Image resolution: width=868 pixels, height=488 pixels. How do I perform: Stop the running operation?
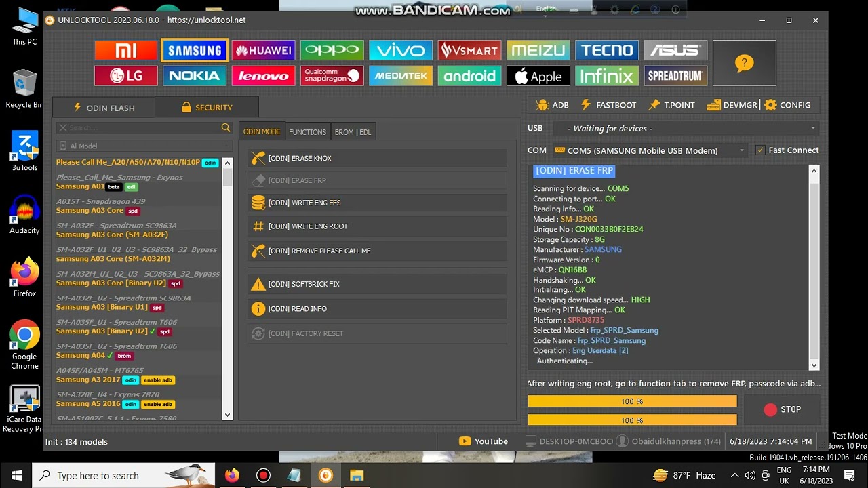point(782,409)
